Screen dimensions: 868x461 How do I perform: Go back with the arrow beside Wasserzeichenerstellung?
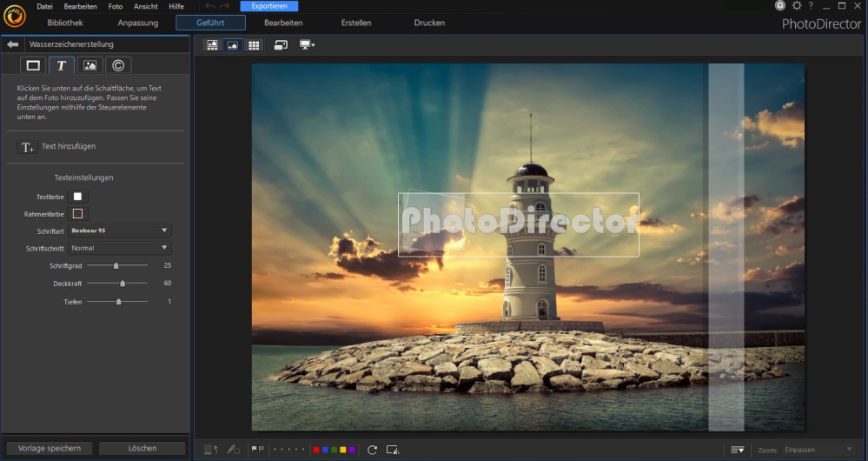tap(12, 44)
